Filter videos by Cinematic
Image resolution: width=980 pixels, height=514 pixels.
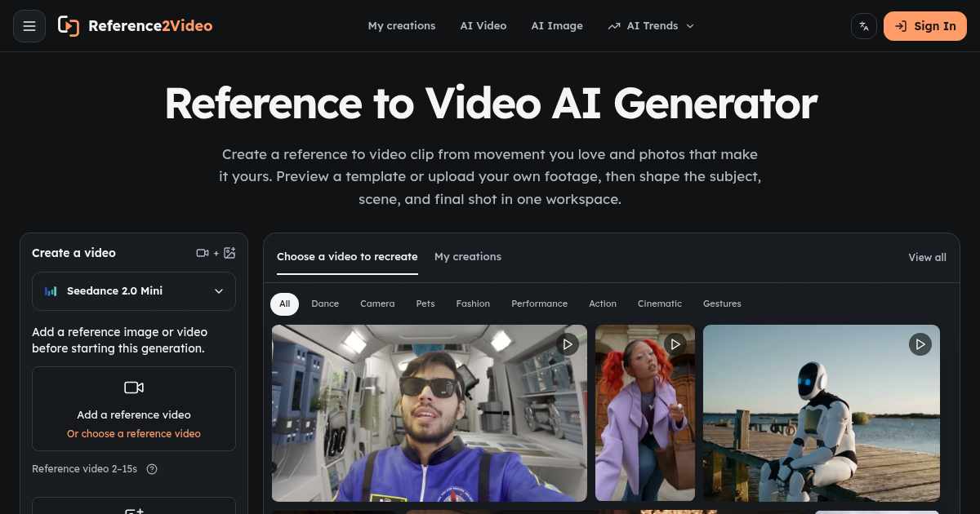[x=660, y=304]
